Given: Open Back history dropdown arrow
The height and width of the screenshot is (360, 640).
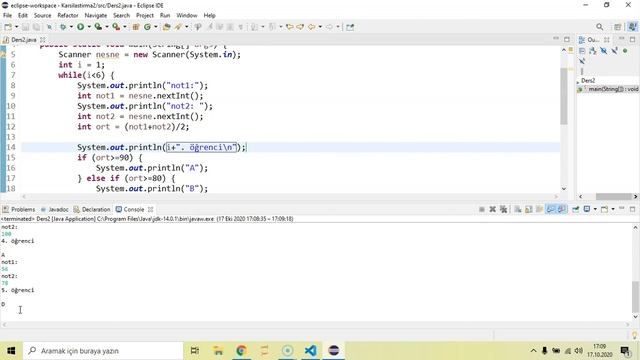Looking at the screenshot, I should click(320, 27).
